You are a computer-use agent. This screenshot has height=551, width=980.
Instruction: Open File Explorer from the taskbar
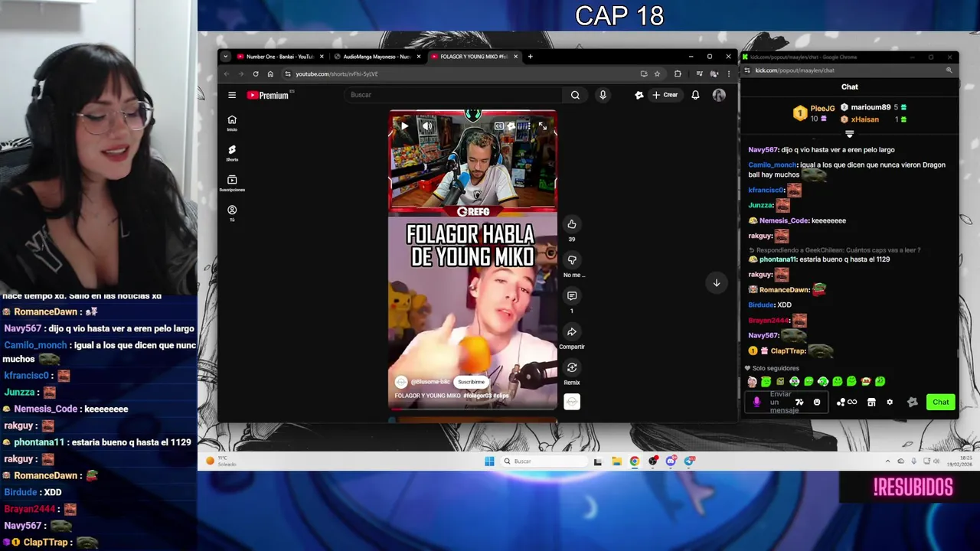[616, 461]
